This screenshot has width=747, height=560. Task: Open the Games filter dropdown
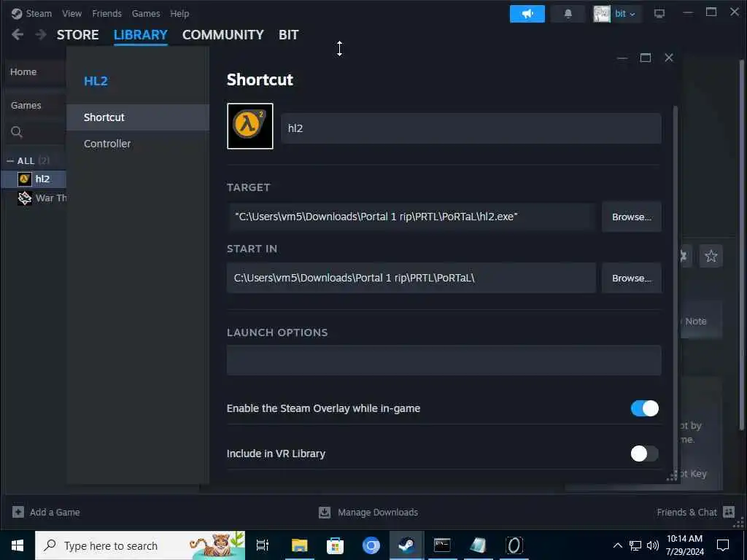(x=26, y=105)
